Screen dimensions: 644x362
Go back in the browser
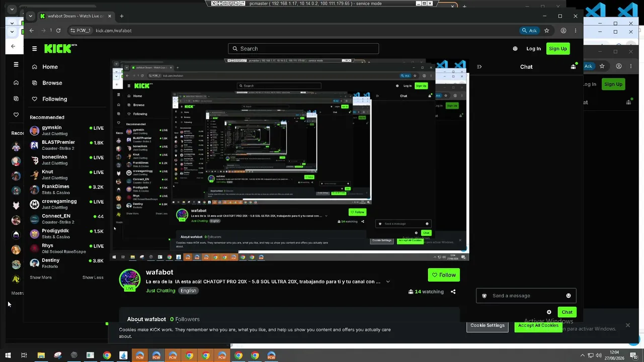pyautogui.click(x=31, y=31)
